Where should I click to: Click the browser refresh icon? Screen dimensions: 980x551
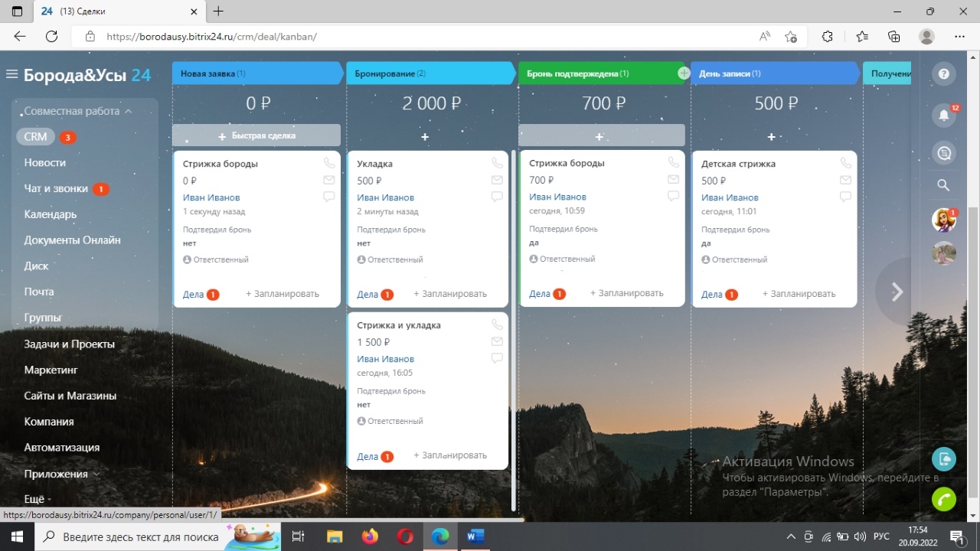pos(52,36)
